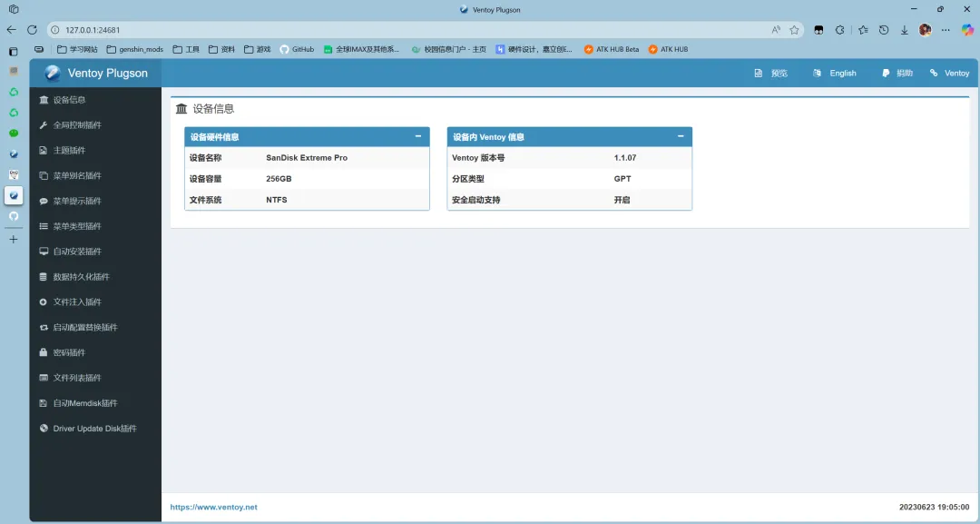Open 启动配置替换插件 in the sidebar

click(x=95, y=328)
